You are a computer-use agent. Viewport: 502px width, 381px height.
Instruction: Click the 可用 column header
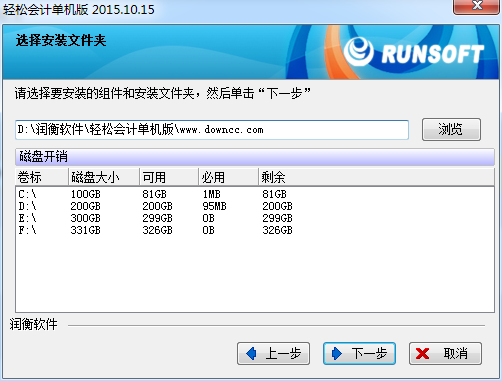pyautogui.click(x=169, y=177)
